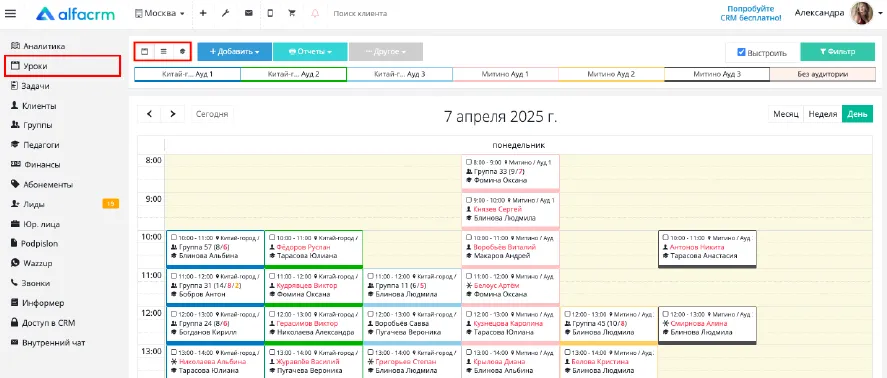The width and height of the screenshot is (887, 378).
Task: Open the mail envelope icon
Action: (x=248, y=13)
